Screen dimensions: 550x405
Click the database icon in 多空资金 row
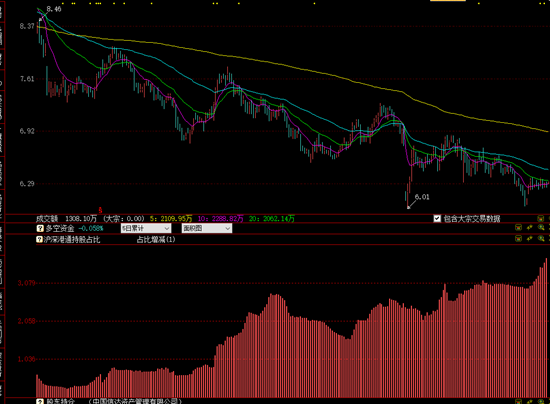pyautogui.click(x=518, y=228)
